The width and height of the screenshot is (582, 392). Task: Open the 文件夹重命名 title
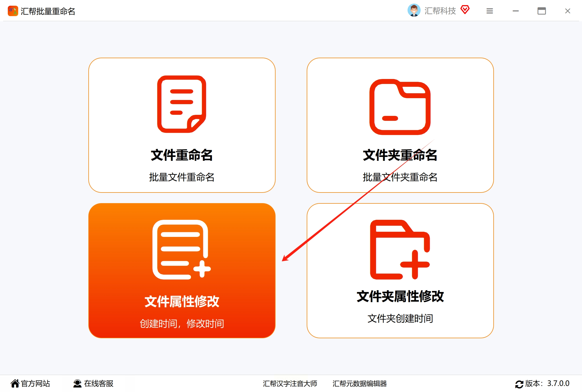400,155
